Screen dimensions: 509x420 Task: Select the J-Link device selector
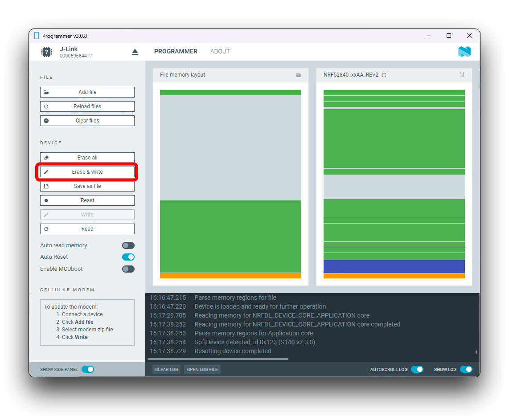87,52
